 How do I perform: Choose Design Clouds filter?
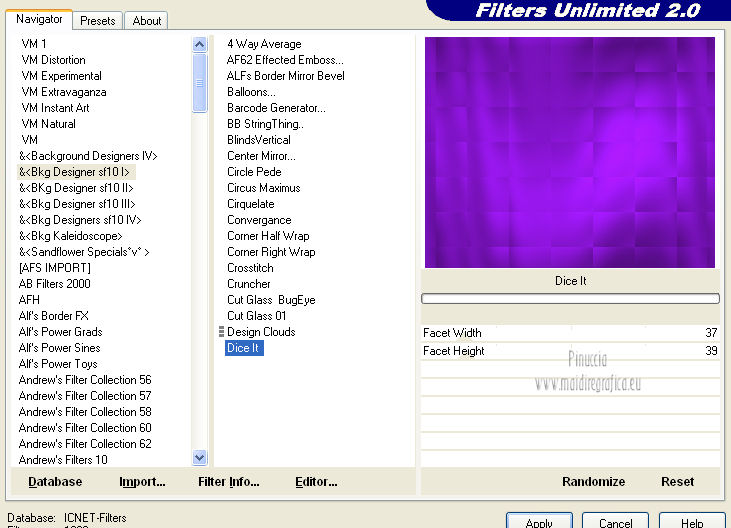click(261, 332)
